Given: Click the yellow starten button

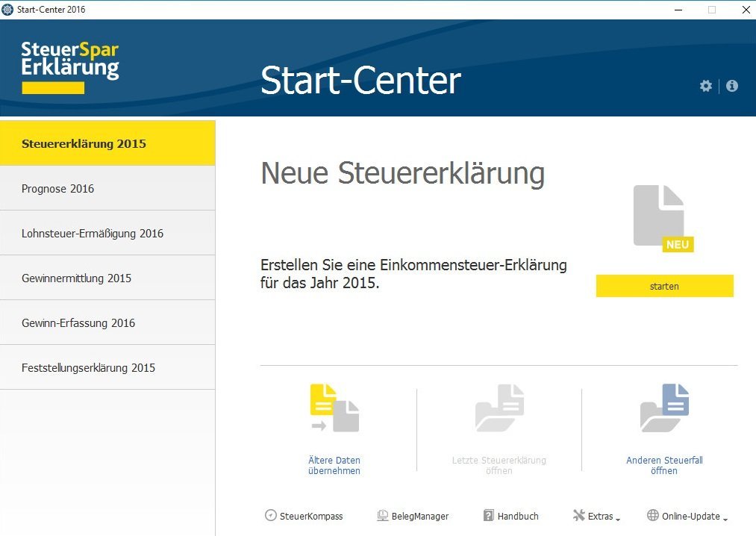Looking at the screenshot, I should (664, 286).
